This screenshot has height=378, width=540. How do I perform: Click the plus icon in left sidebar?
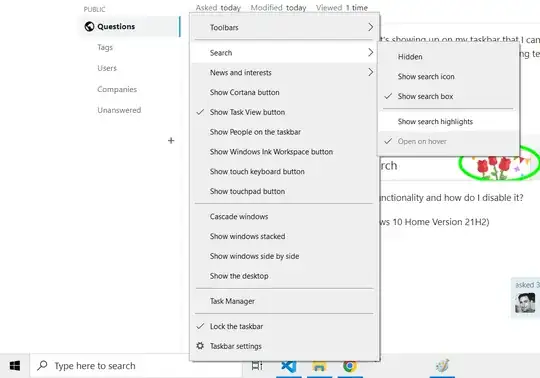(x=171, y=140)
